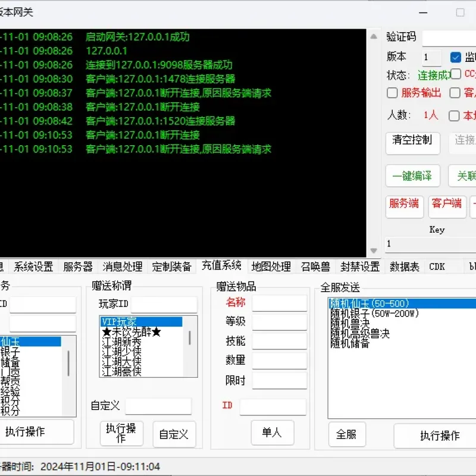This screenshot has height=476, width=476.
Task: Click the 技能 input field
Action: [x=279, y=341]
